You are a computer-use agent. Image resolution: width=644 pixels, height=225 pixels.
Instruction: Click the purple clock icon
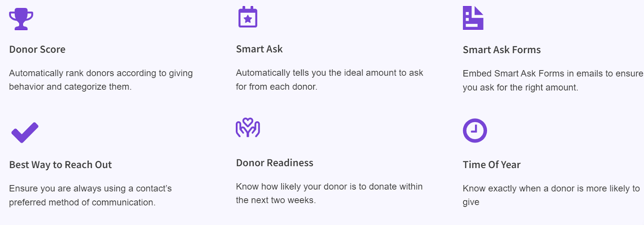pyautogui.click(x=475, y=131)
